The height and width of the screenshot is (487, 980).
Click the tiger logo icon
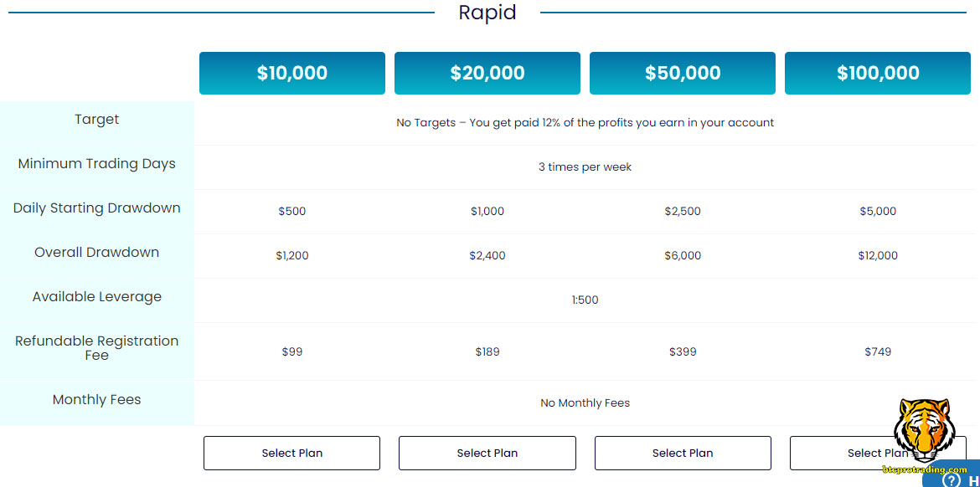[x=923, y=428]
